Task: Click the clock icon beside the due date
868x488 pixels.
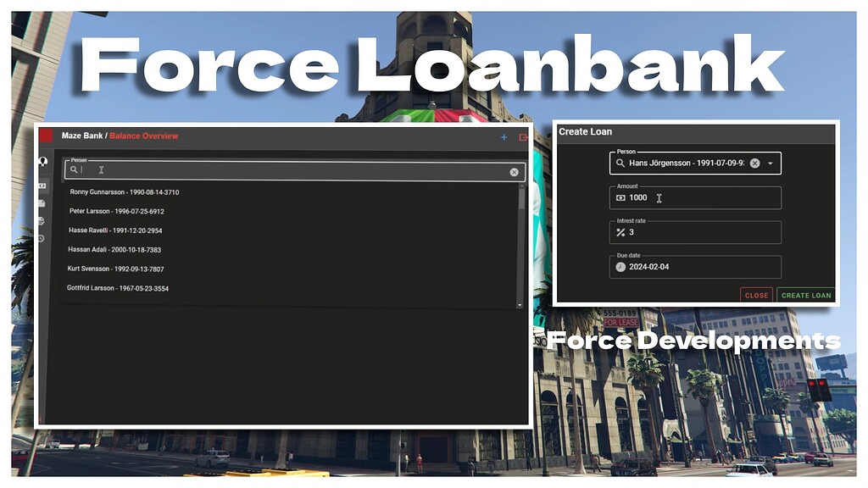Action: pos(622,266)
